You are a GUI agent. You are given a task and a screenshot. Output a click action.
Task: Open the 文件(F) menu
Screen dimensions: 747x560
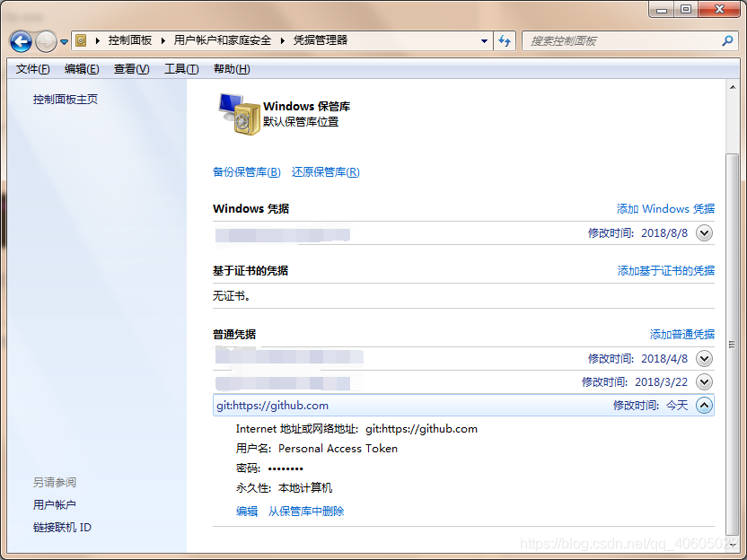pos(32,69)
